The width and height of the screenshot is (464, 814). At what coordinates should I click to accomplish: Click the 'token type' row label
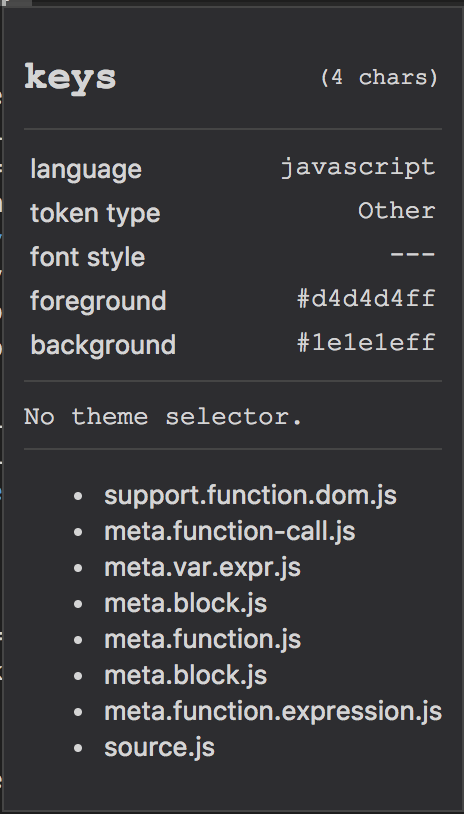pyautogui.click(x=95, y=213)
